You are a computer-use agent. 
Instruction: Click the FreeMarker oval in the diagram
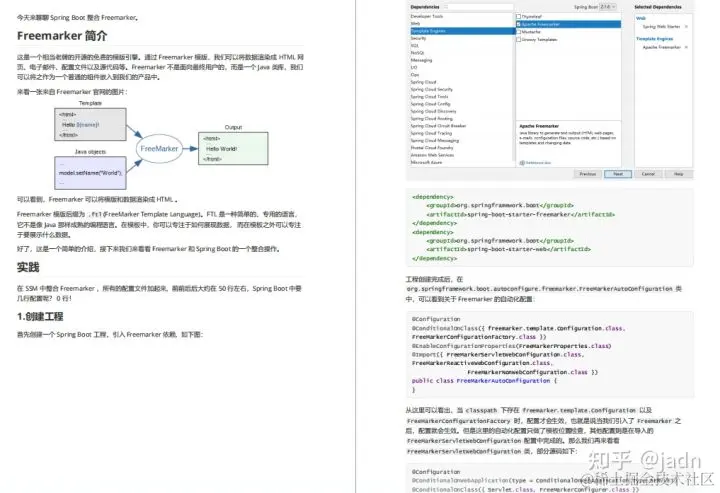pos(159,149)
